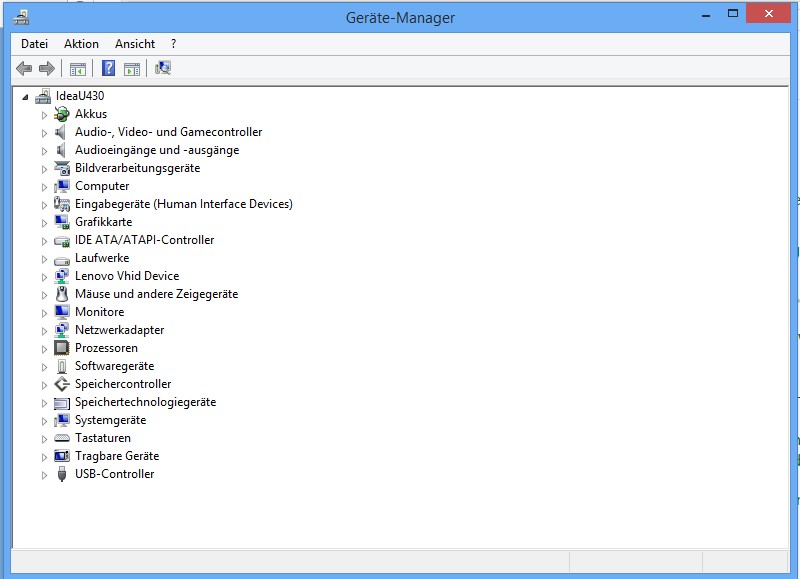Click the Tastaturen keyboard icon
Screen dimensions: 800x579
62,438
